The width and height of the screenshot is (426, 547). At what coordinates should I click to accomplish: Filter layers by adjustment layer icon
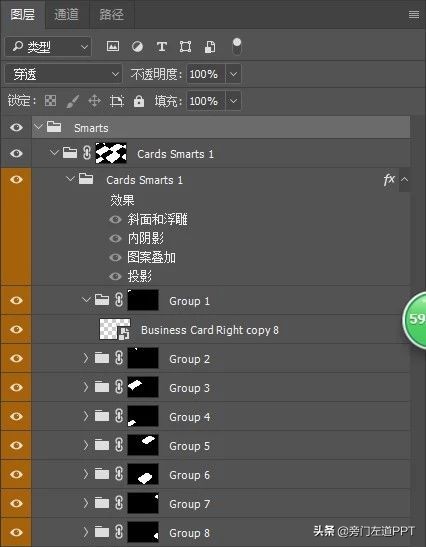click(x=137, y=46)
